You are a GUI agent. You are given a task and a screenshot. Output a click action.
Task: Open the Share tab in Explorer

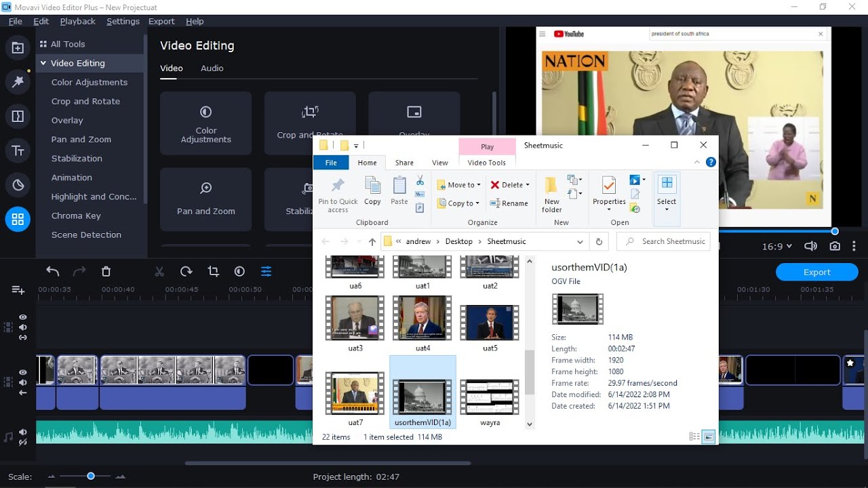point(404,163)
